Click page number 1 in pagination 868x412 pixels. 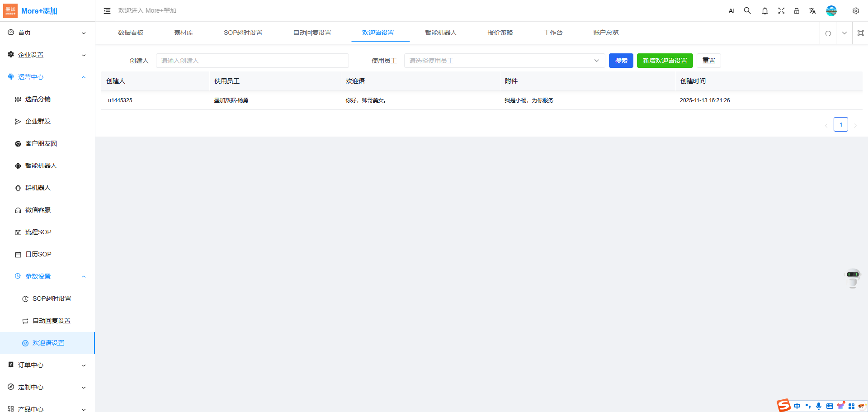[x=840, y=124]
